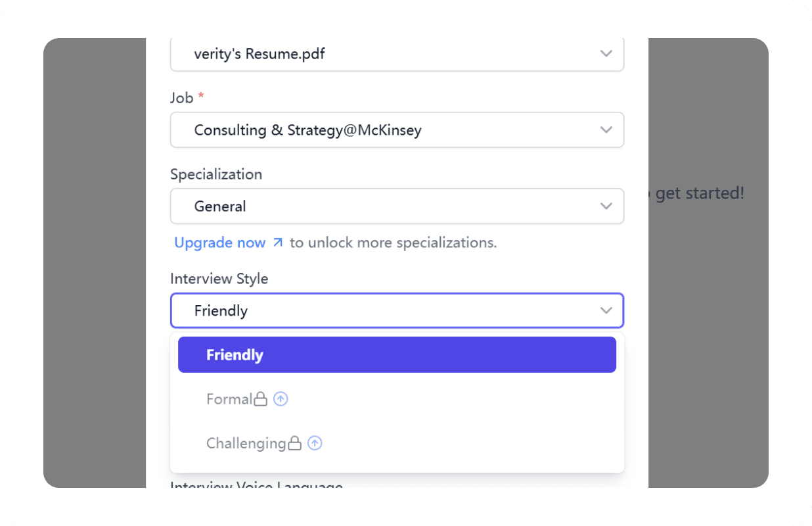Screen dimensions: 812x526
Task: Expand the Specialization chevron arrow
Action: pyautogui.click(x=606, y=206)
